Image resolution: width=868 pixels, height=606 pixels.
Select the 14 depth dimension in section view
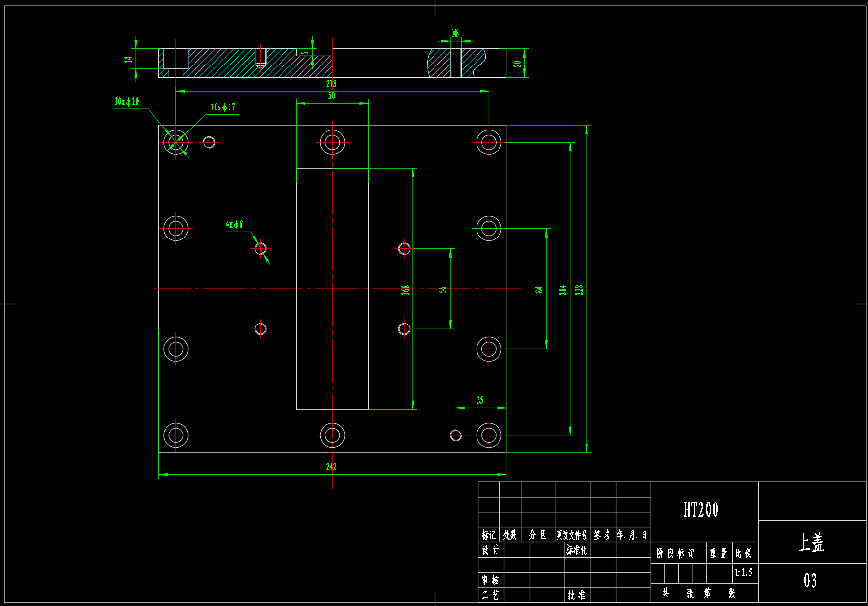pyautogui.click(x=128, y=60)
